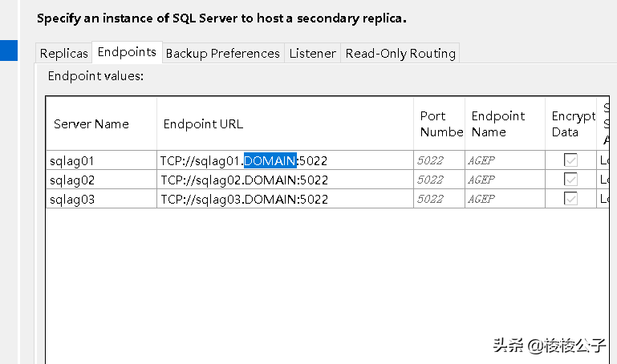The width and height of the screenshot is (617, 364).
Task: Click the Port Number column header
Action: tap(439, 123)
